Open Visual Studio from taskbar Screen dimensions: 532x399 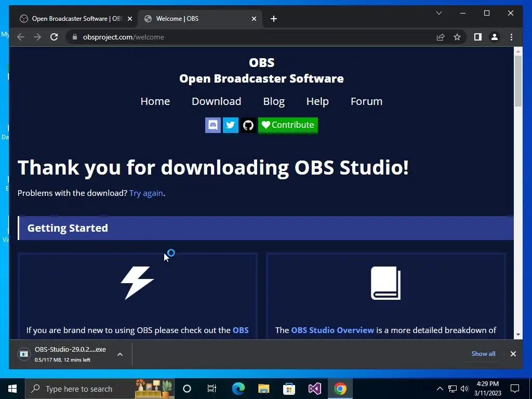click(x=314, y=389)
